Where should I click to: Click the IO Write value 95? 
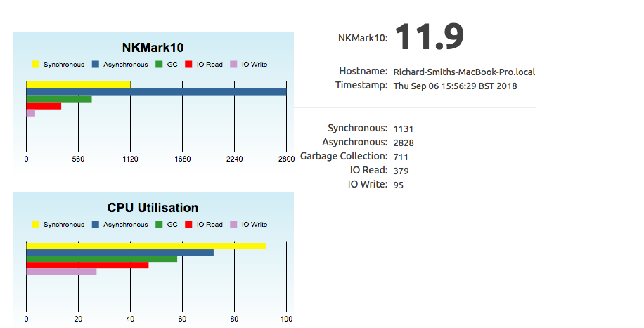[x=399, y=185]
